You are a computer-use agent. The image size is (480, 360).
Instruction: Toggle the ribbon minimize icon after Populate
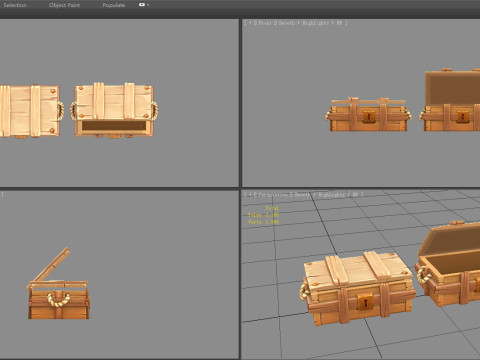[142, 5]
